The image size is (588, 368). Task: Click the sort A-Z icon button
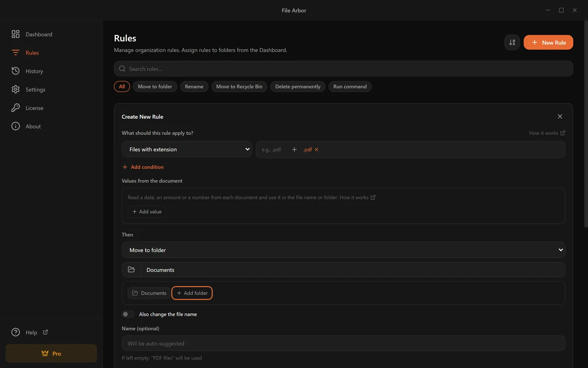tap(512, 42)
